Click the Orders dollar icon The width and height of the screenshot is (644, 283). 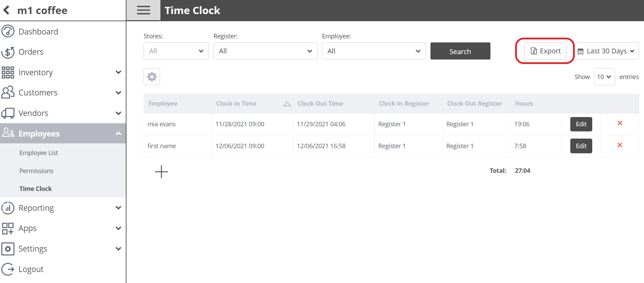8,52
